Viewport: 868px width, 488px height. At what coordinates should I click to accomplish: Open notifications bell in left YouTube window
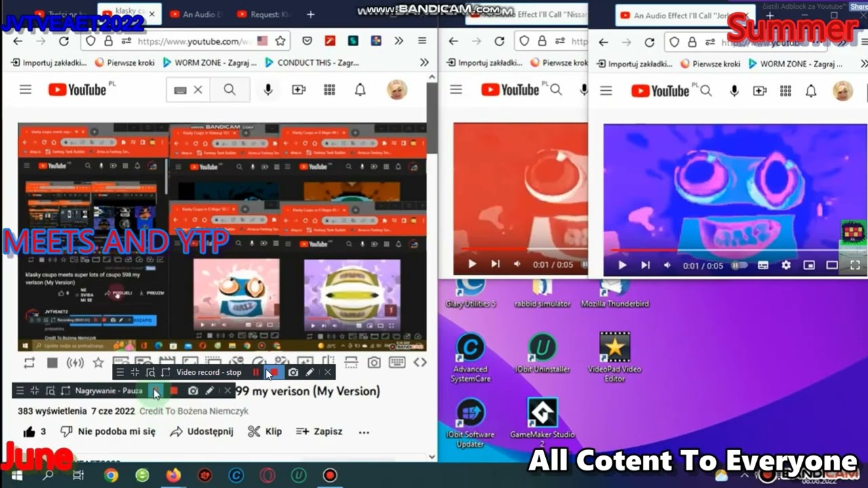click(360, 89)
